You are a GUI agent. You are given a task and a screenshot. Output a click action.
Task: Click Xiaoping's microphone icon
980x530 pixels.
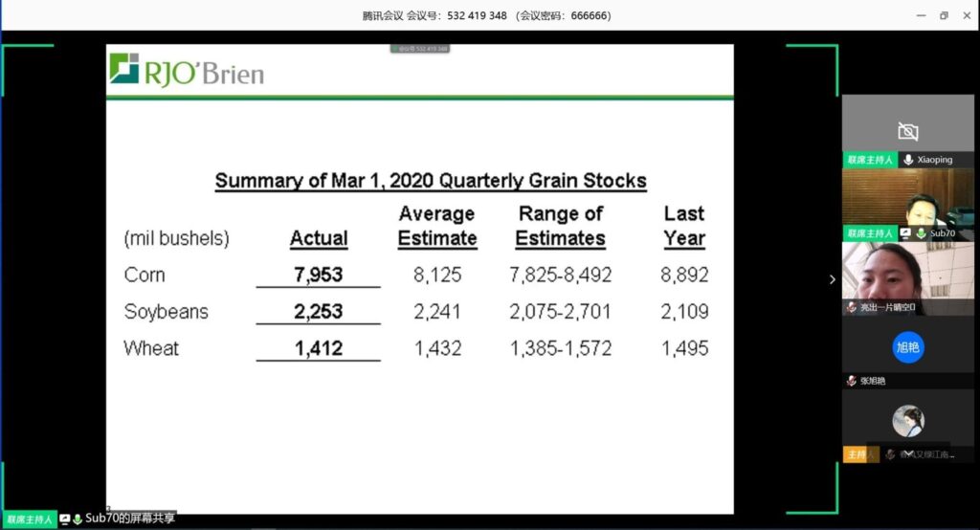[x=908, y=160]
